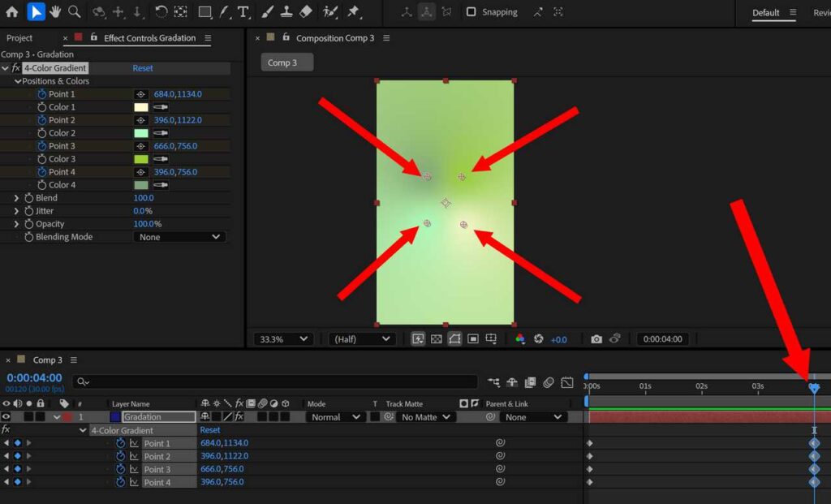Image resolution: width=831 pixels, height=504 pixels.
Task: Open Color 2 swatch picker
Action: [141, 133]
